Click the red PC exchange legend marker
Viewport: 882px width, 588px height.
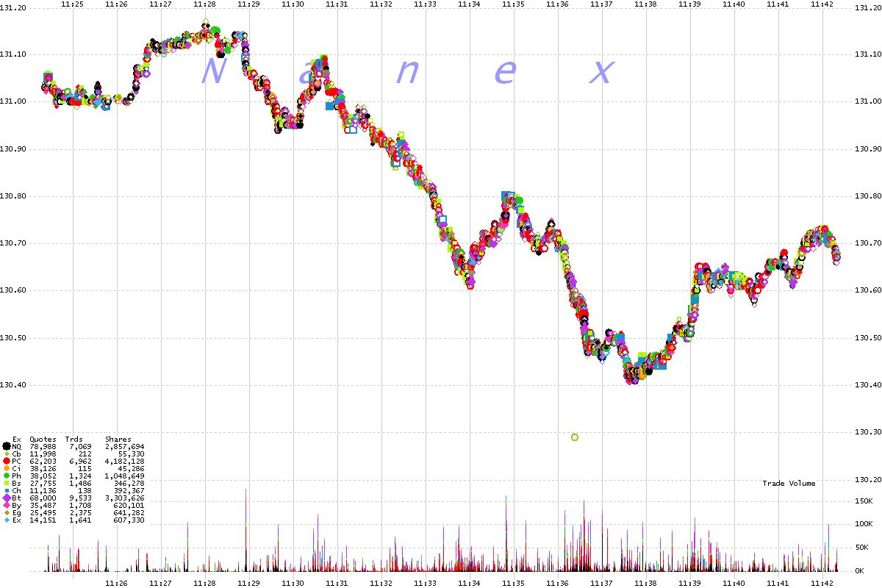[x=7, y=462]
